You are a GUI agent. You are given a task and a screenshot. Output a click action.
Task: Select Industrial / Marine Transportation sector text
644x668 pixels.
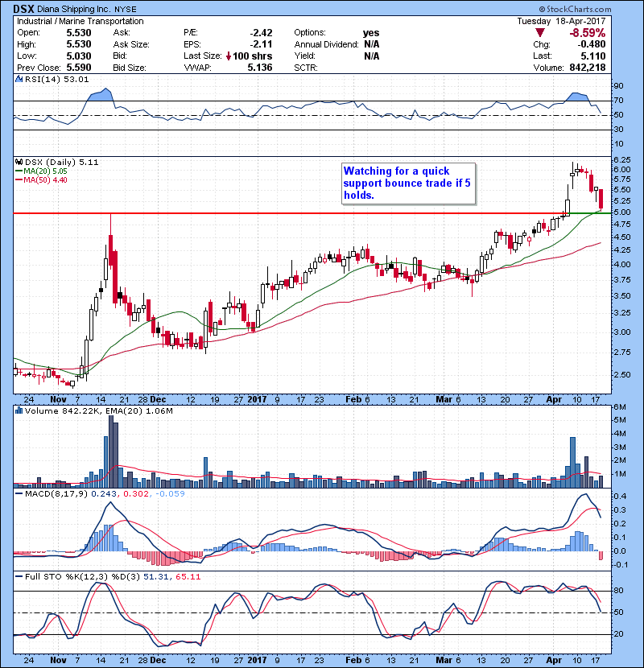coord(80,21)
